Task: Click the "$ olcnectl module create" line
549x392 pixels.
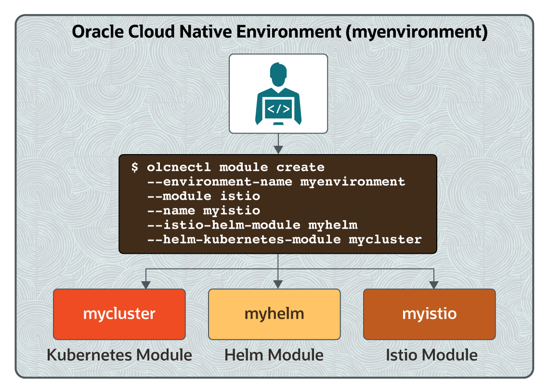Action: pos(228,167)
